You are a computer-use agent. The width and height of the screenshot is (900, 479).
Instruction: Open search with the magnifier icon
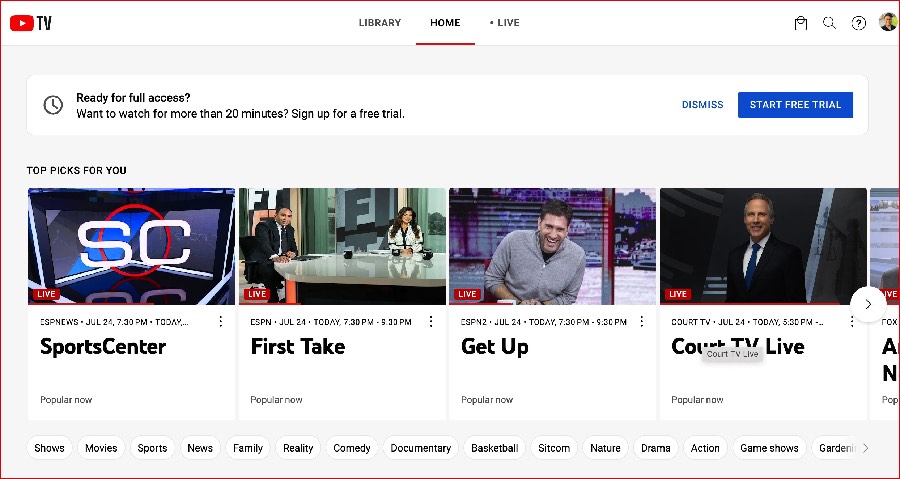pyautogui.click(x=829, y=23)
